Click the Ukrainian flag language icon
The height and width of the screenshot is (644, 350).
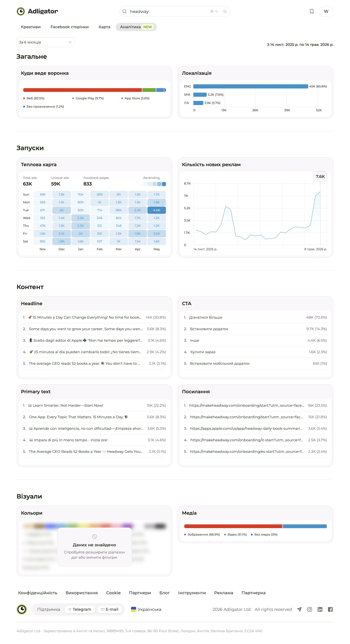134,609
